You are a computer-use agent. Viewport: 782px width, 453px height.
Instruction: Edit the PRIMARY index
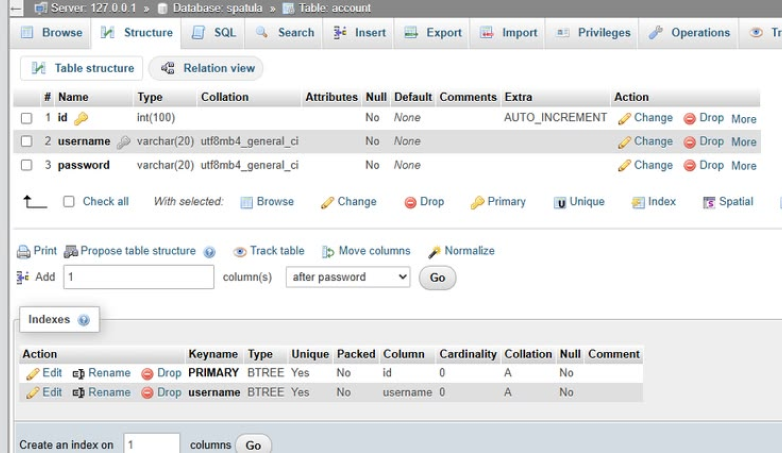(44, 373)
